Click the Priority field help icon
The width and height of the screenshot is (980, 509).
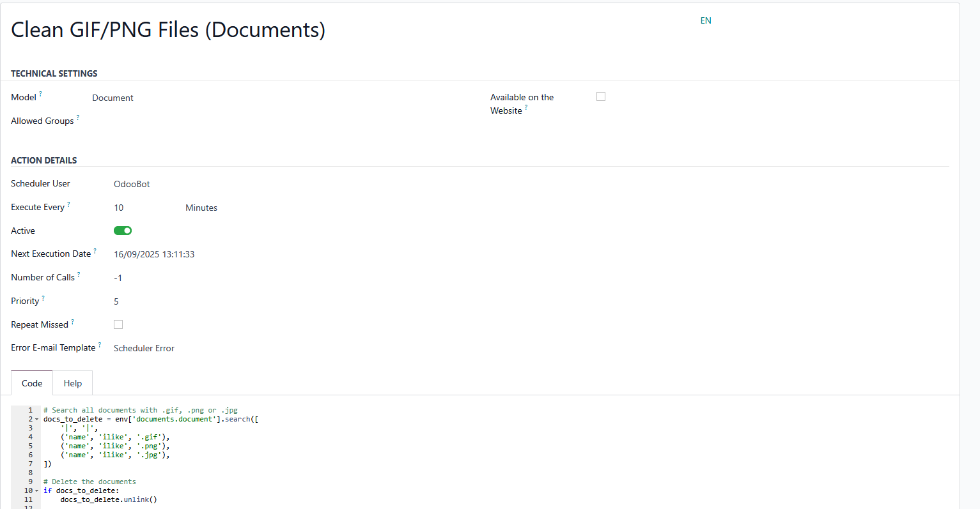43,298
